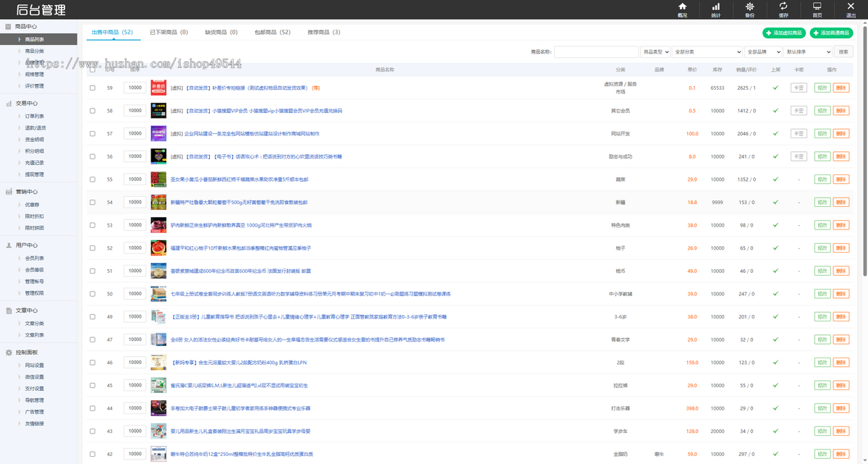Open the 全部分类 category dropdown
This screenshot has width=868, height=464.
click(x=707, y=52)
